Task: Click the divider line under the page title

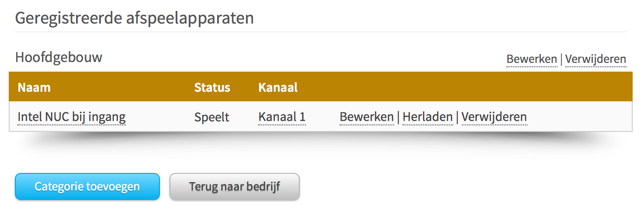Action: tap(321, 32)
